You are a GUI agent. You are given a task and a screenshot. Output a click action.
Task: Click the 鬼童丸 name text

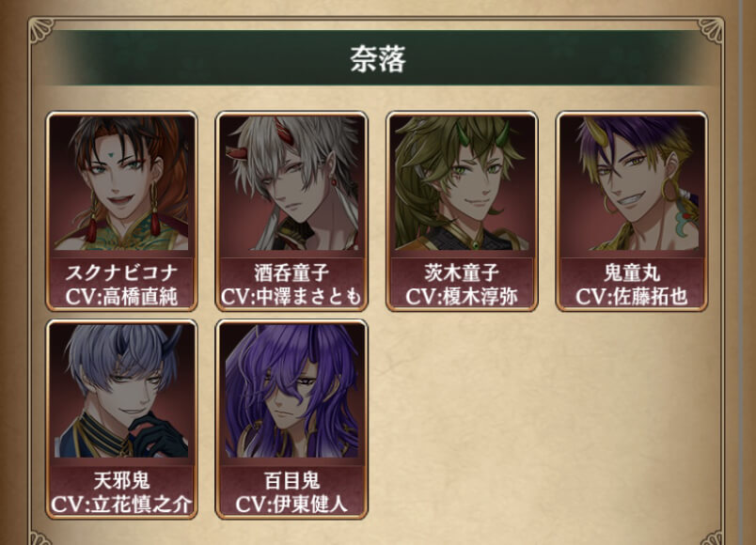pos(632,272)
